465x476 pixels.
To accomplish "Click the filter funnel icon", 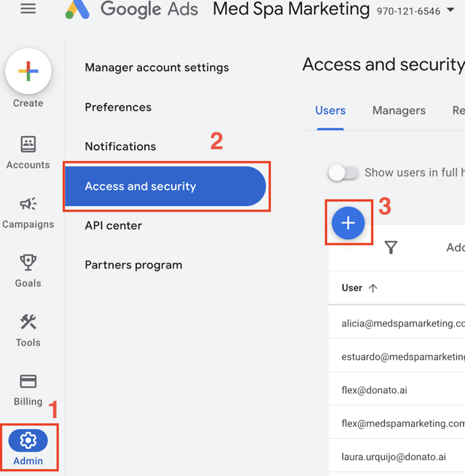I will (x=391, y=247).
